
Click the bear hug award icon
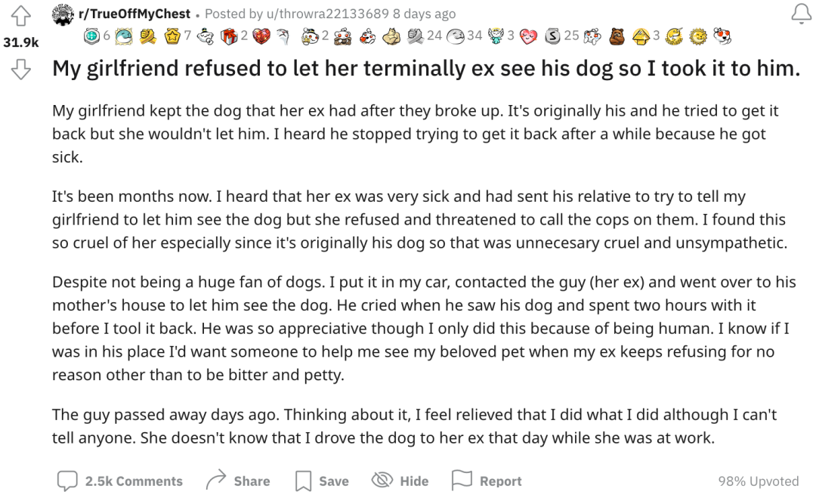[617, 36]
